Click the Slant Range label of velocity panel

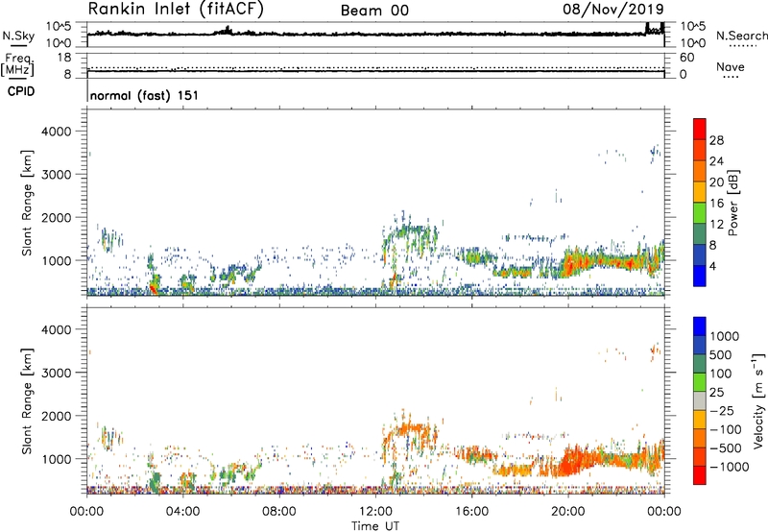point(27,401)
